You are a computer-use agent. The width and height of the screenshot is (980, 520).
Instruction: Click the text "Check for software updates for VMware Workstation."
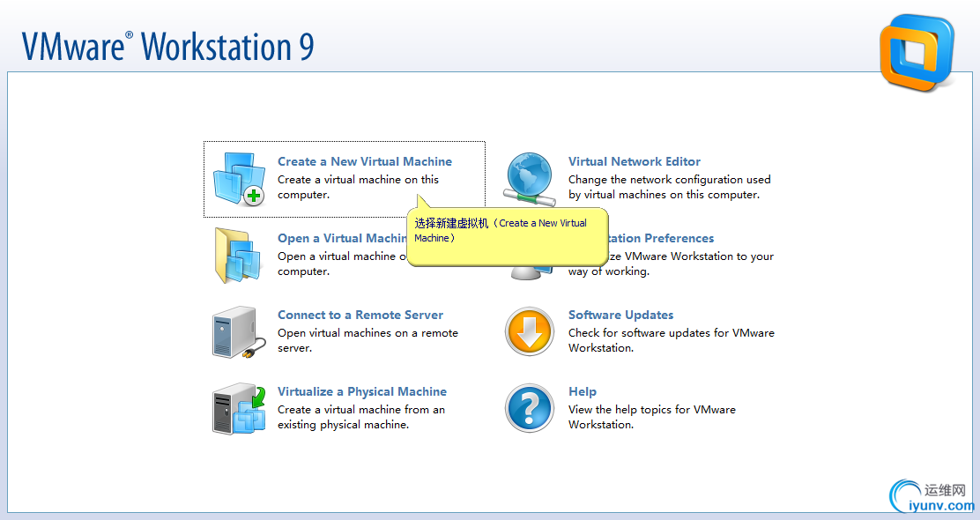672,340
